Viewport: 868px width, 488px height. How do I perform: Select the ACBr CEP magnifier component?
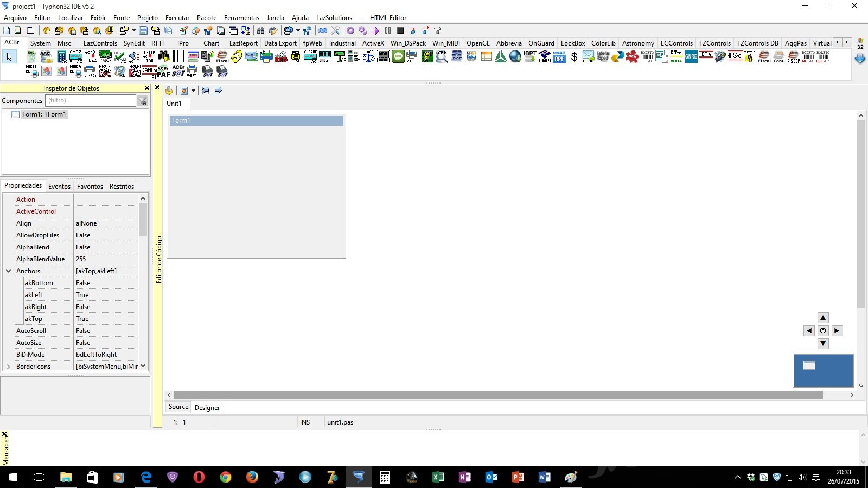coord(442,56)
